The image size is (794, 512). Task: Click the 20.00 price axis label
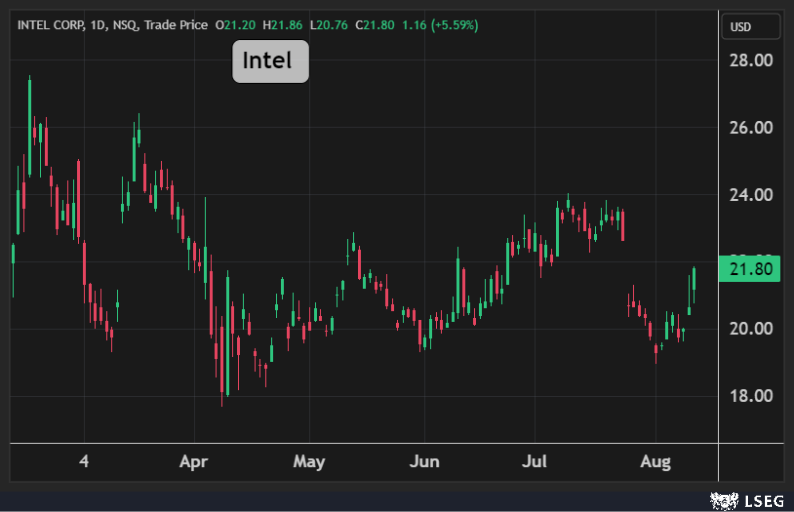(x=749, y=329)
